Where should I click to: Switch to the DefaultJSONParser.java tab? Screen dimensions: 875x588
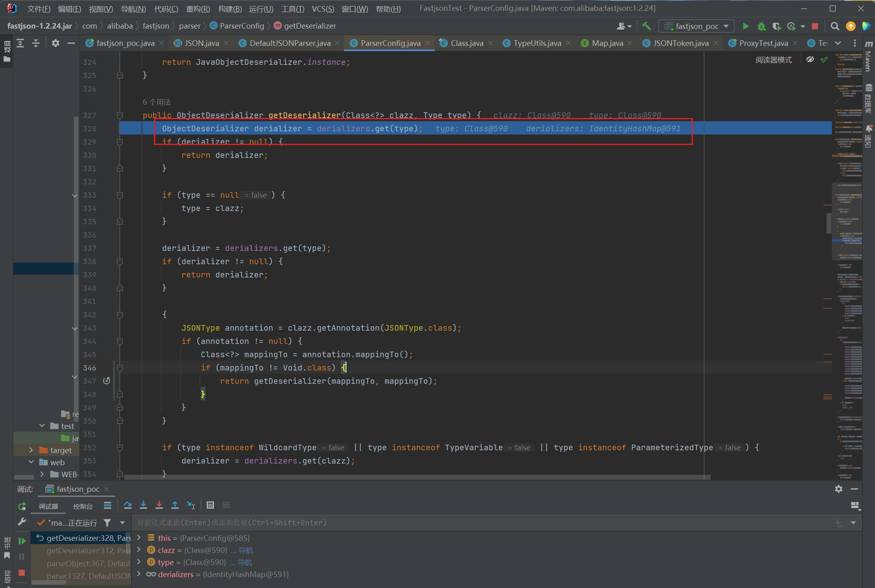290,43
